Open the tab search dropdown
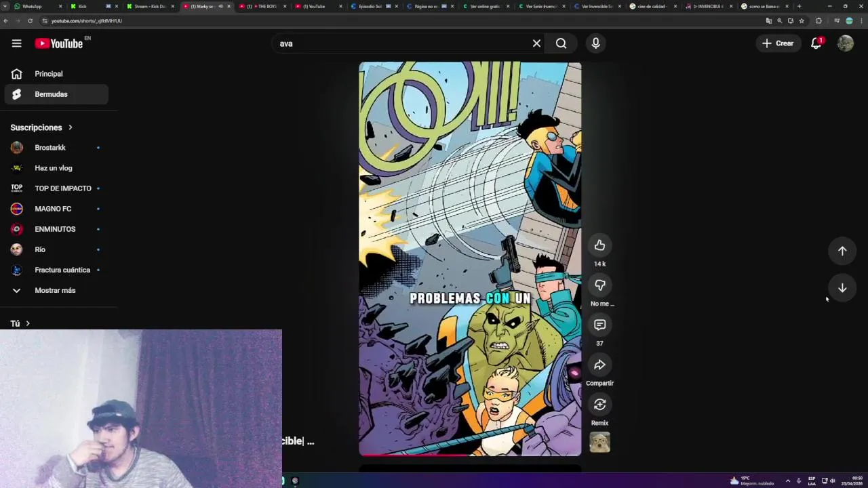Image resolution: width=868 pixels, height=488 pixels. (5, 6)
